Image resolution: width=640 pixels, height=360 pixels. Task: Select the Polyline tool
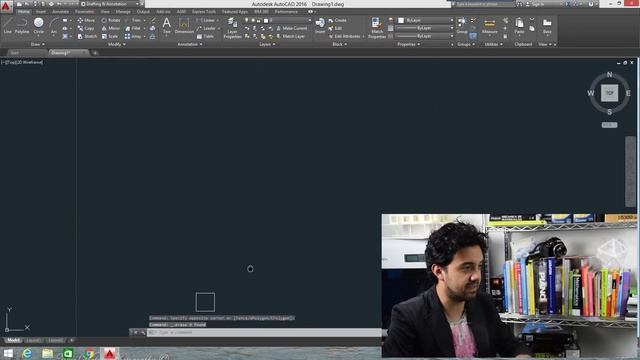coord(22,25)
